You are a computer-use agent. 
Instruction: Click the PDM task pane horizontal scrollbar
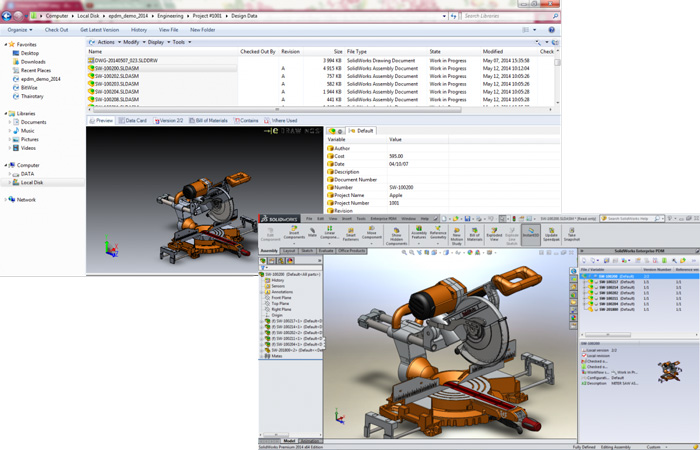tap(608, 334)
